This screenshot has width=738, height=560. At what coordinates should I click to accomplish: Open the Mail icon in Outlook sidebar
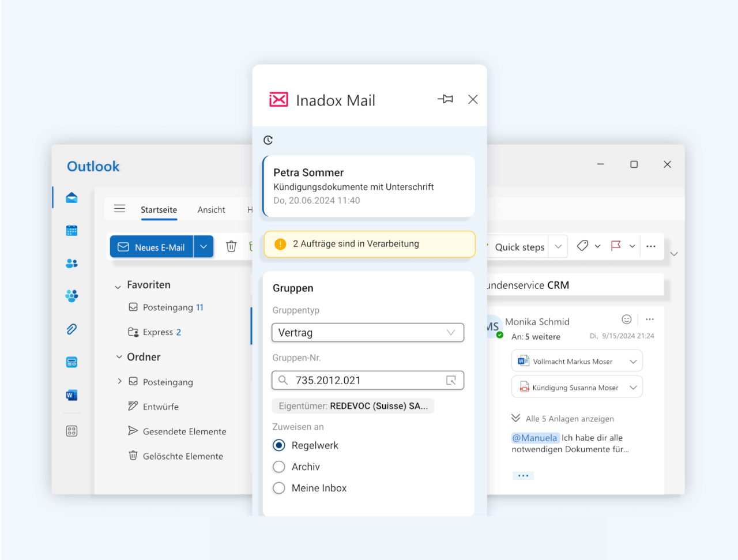point(71,198)
